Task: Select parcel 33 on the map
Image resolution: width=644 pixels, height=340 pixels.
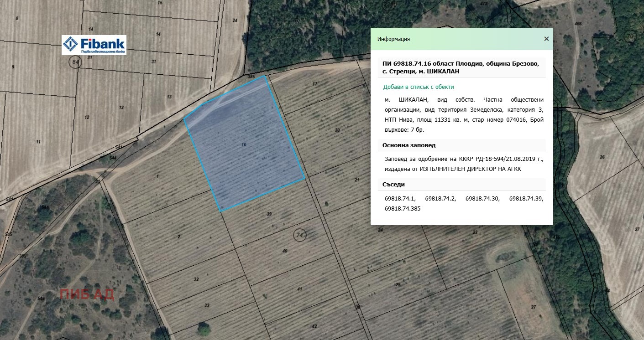Action: 207,305
